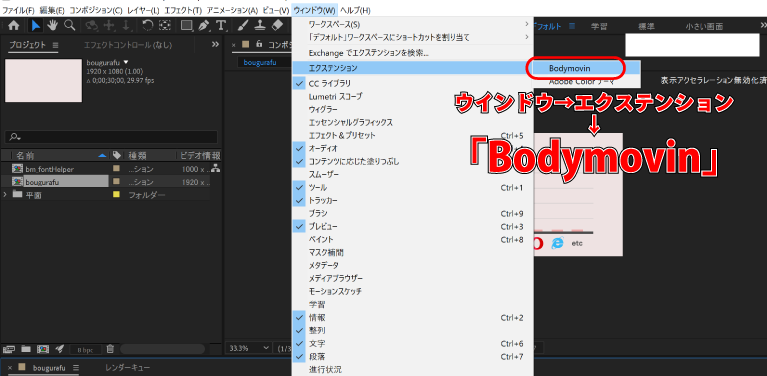The height and width of the screenshot is (376, 767).
Task: Open the bougurafu timeline panel menu
Action: (x=76, y=368)
